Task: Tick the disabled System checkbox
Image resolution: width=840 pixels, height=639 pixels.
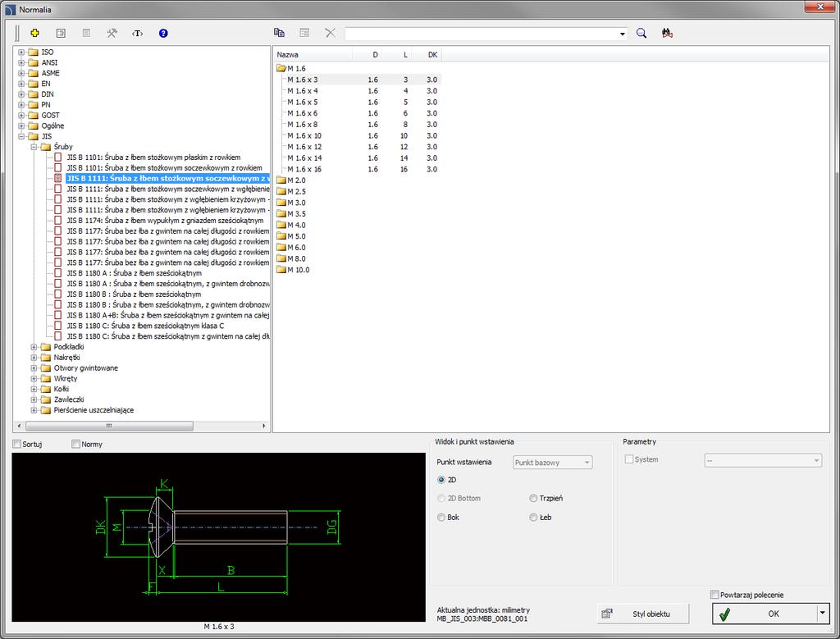Action: [629, 459]
